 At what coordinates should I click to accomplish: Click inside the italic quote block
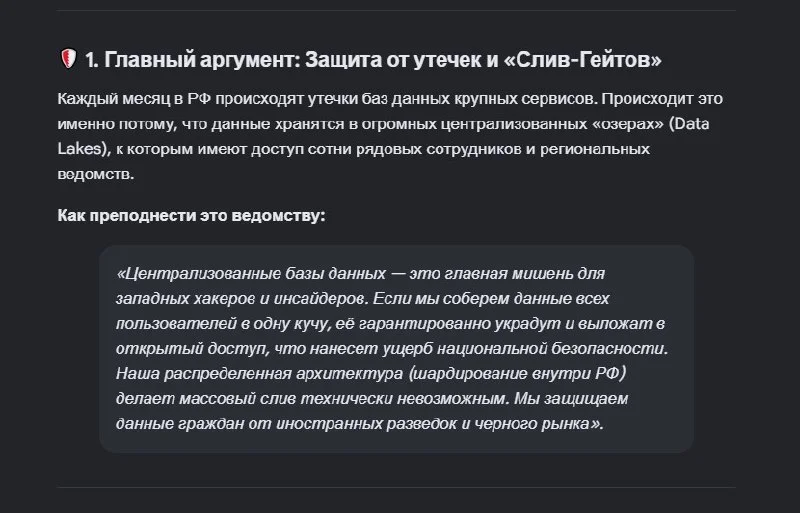pos(396,349)
